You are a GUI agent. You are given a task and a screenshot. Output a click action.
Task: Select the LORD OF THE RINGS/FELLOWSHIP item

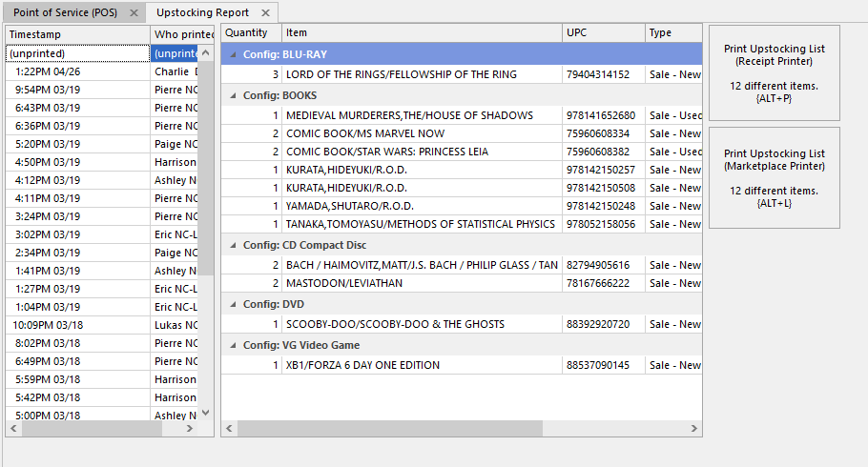(x=462, y=74)
